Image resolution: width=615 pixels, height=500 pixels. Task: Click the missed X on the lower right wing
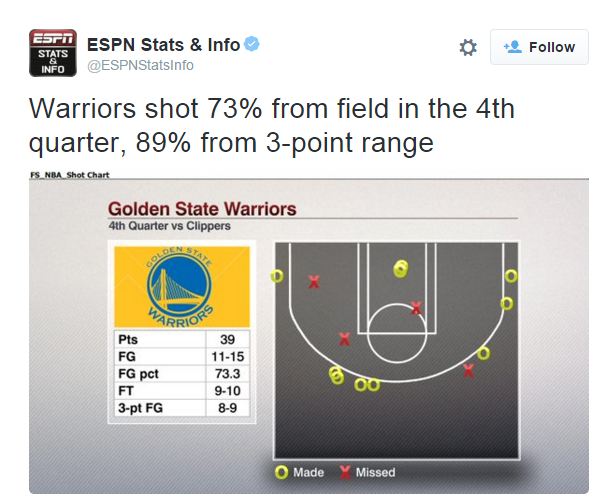click(468, 370)
